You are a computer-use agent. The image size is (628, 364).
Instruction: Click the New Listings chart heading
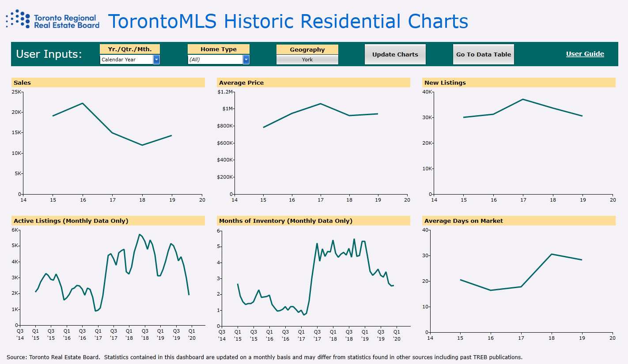[519, 83]
